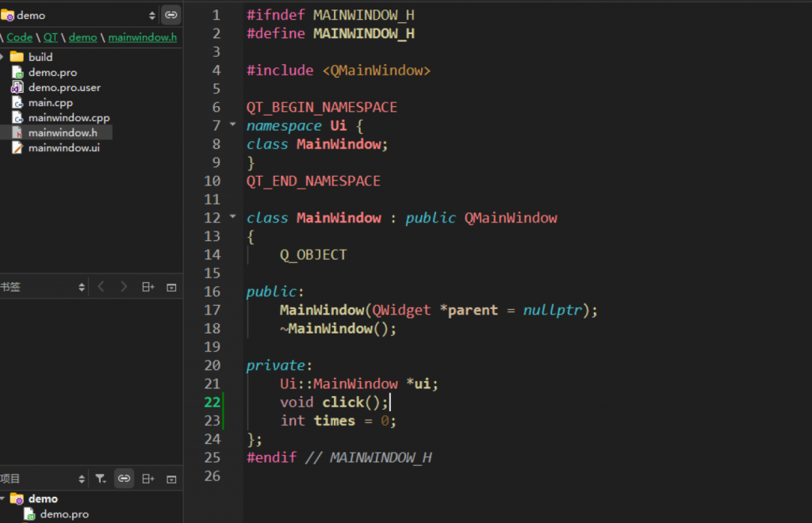812x523 pixels.
Task: Toggle synchronize-with-editor in 项目 panel
Action: pos(124,479)
